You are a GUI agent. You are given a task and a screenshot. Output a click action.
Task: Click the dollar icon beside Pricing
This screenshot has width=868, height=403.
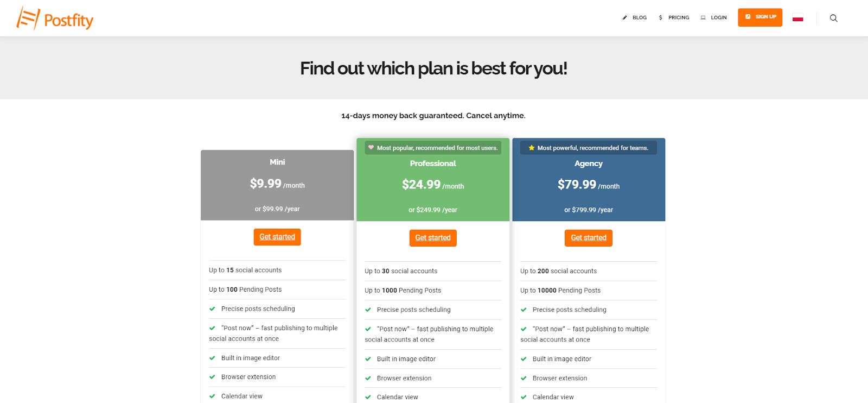tap(660, 17)
